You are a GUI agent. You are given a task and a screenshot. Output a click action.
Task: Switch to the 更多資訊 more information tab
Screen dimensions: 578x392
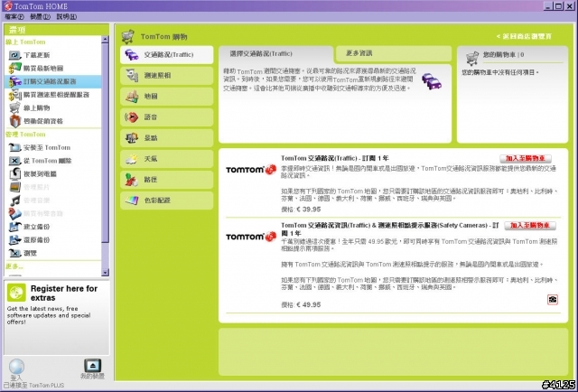point(394,54)
